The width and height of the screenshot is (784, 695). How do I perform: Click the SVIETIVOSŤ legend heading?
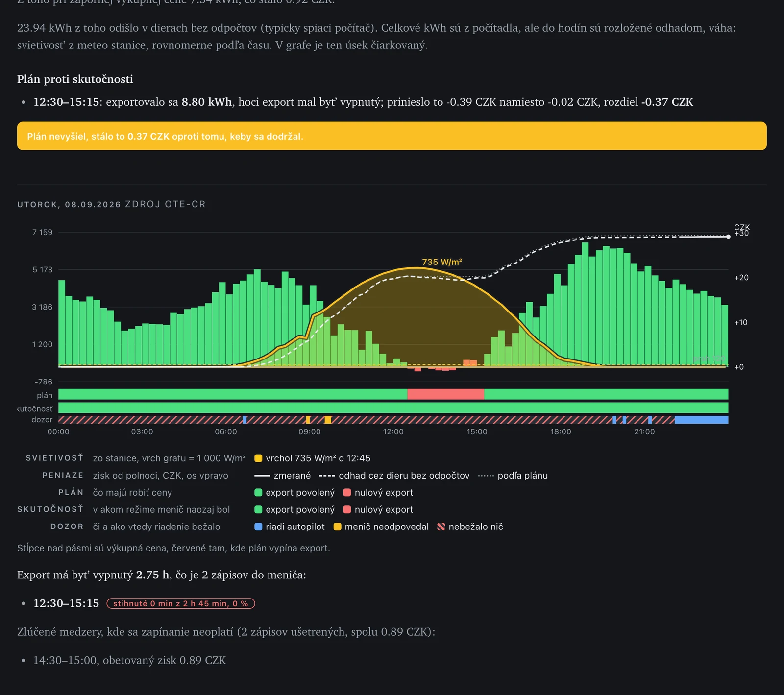point(54,458)
